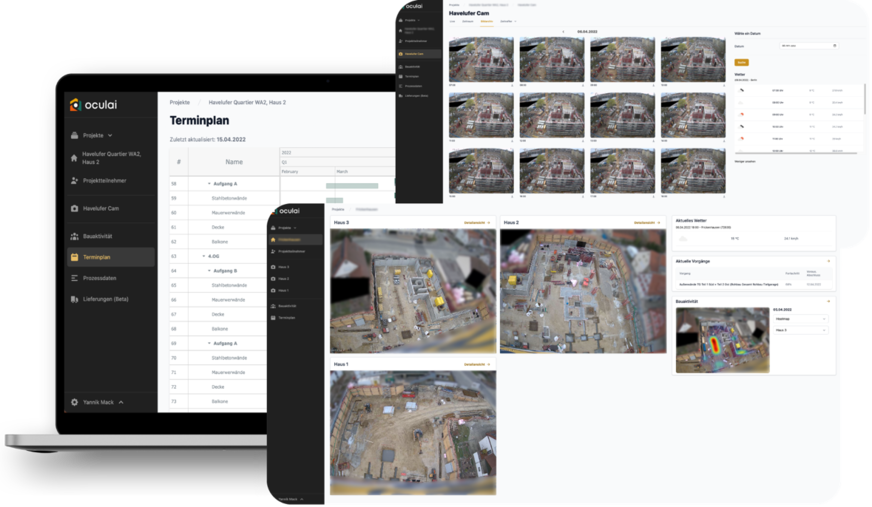This screenshot has height=507, width=872.
Task: Collapse the 4.OG group in row 63
Action: (x=204, y=256)
